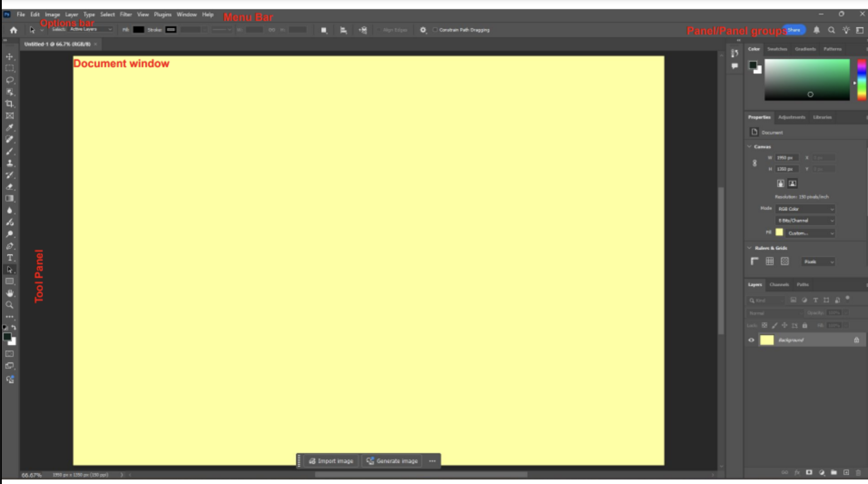Image resolution: width=868 pixels, height=484 pixels.
Task: Toggle pixel layer filter in Layers
Action: [793, 300]
